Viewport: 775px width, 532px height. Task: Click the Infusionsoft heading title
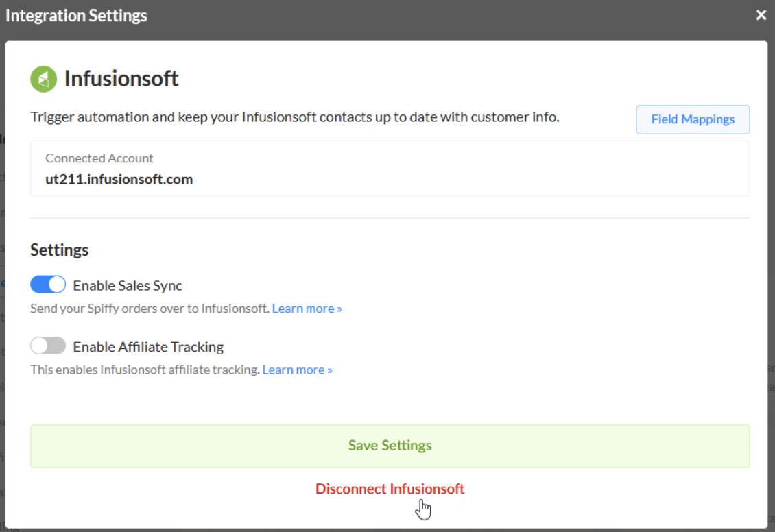[x=121, y=79]
